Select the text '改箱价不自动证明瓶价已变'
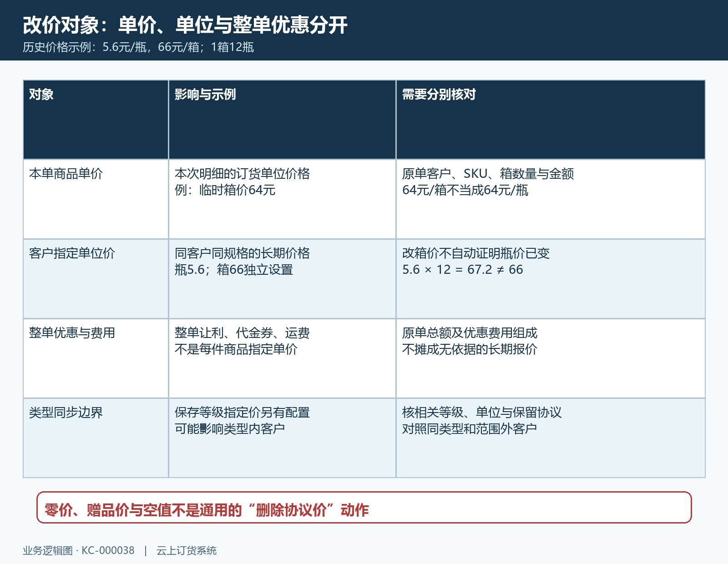Screen dimensions: 728x564 (476, 253)
